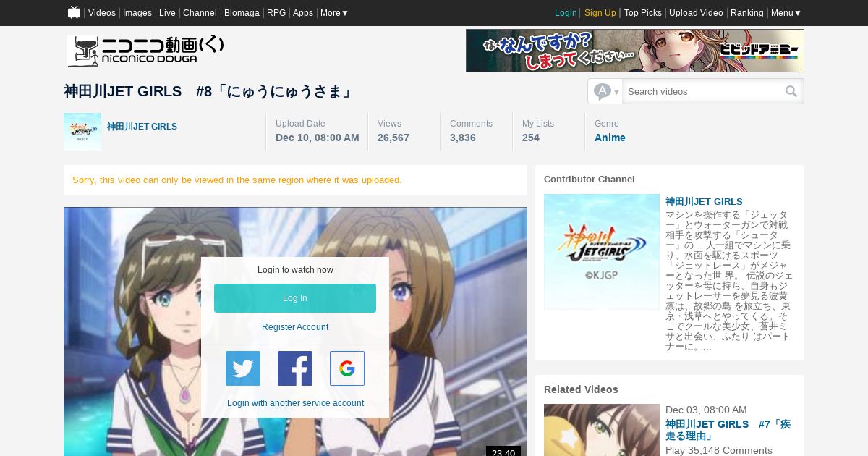Go to Live in top navigation
Screen dimensions: 868x456
click(x=167, y=12)
